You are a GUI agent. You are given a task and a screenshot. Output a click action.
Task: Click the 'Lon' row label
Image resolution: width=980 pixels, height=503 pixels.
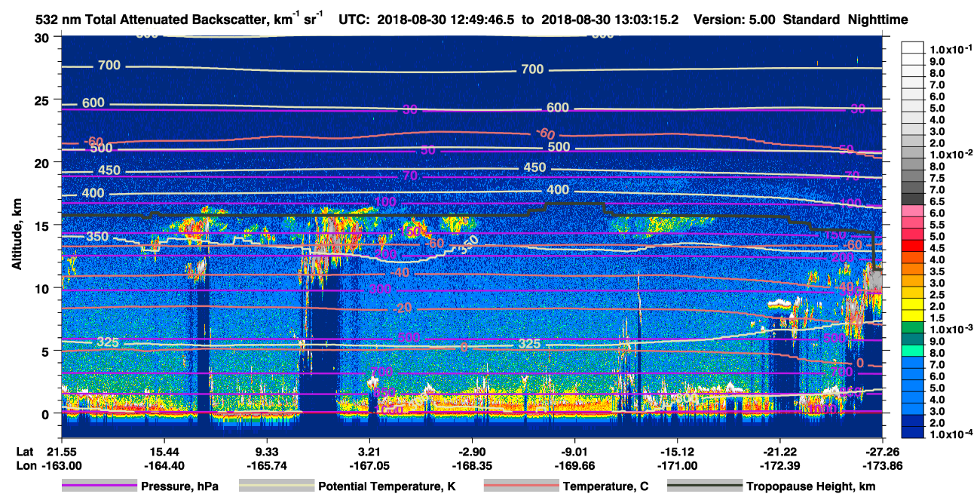25,465
